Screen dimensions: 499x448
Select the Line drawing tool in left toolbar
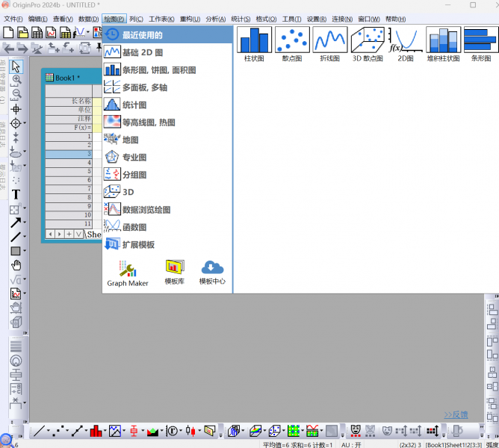(x=16, y=237)
